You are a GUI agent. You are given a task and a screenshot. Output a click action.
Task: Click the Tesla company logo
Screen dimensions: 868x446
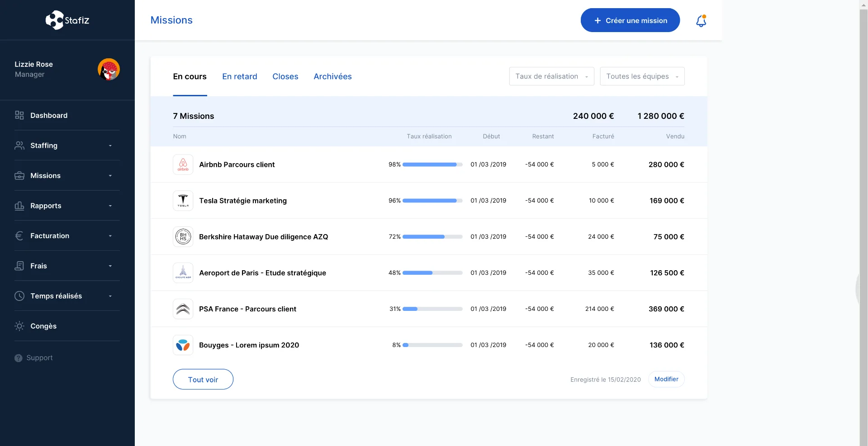[x=183, y=201]
